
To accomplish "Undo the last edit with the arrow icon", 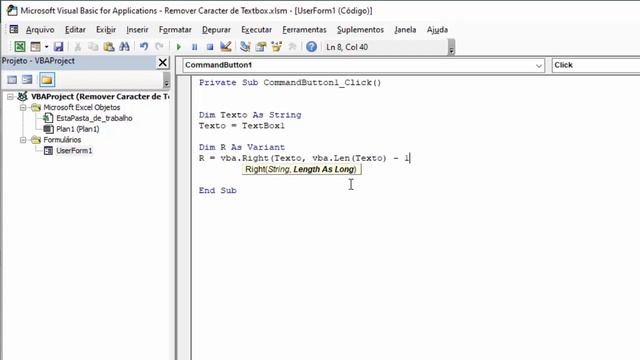I will 144,47.
